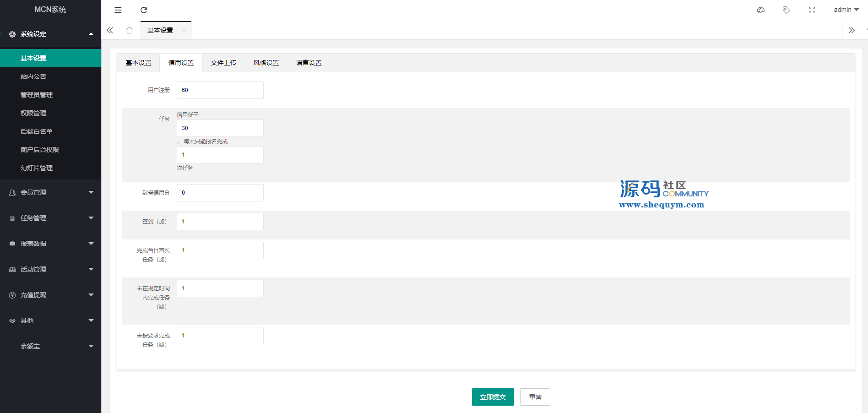
Task: Open 商户后台权限 in sidebar
Action: point(50,150)
